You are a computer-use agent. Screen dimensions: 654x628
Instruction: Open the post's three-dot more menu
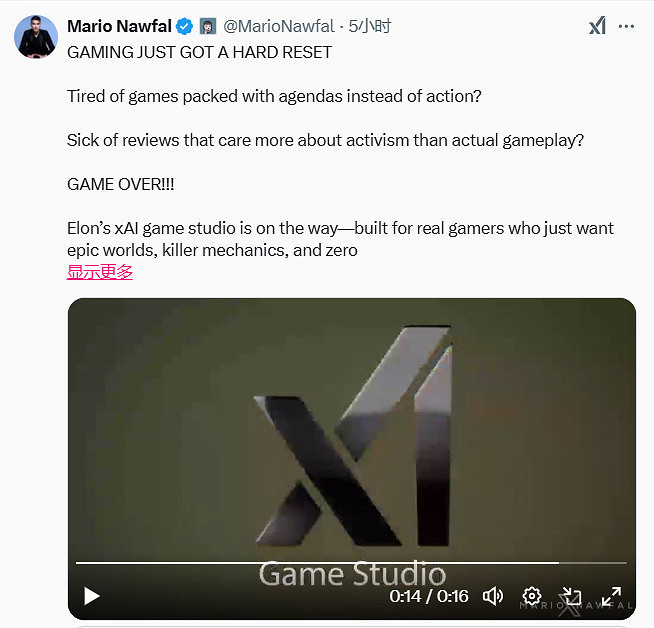click(x=627, y=25)
